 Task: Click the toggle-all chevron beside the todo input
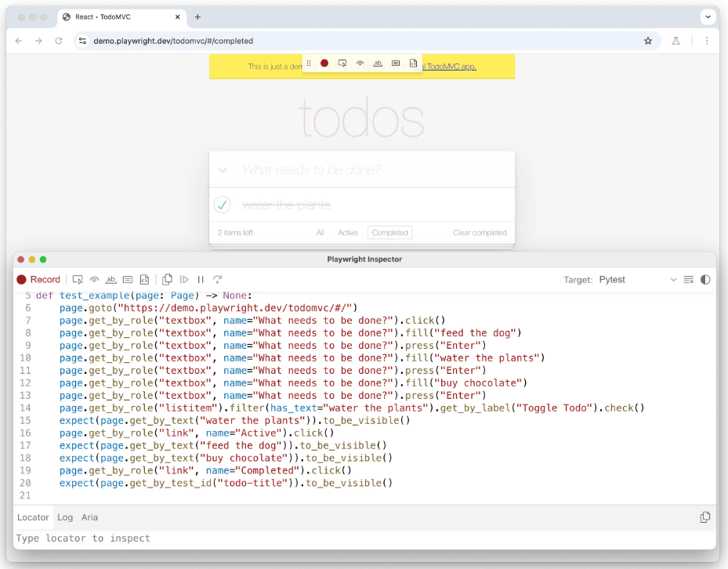coord(223,169)
